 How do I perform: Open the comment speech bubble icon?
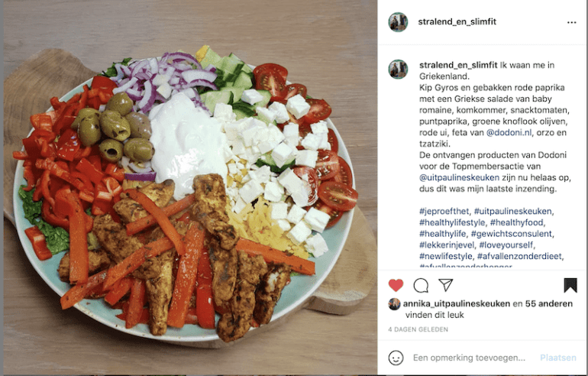coord(421,286)
